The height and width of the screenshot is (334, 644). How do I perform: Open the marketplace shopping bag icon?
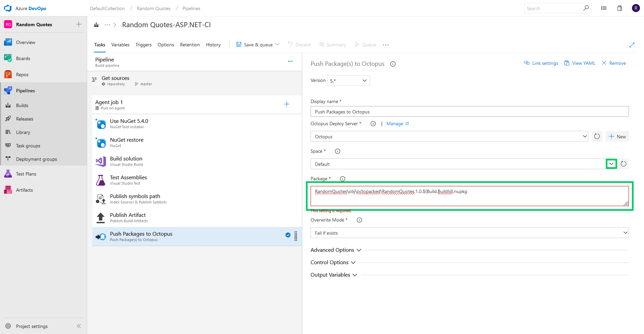[620, 8]
